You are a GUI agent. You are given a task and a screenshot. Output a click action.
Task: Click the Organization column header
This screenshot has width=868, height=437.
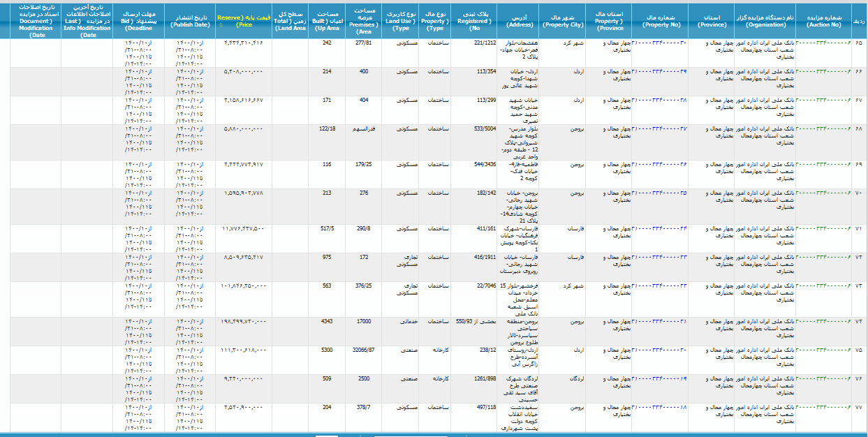[x=765, y=20]
